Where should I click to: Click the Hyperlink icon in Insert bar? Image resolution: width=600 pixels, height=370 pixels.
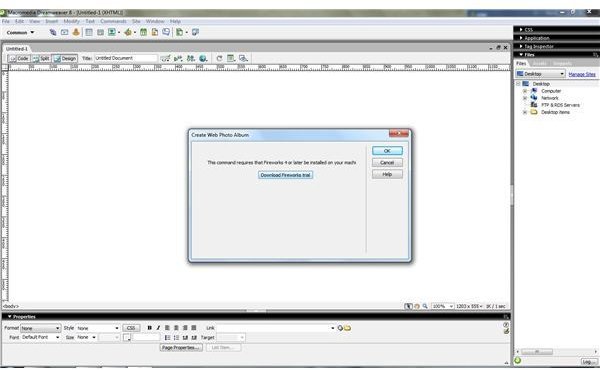tap(53, 33)
